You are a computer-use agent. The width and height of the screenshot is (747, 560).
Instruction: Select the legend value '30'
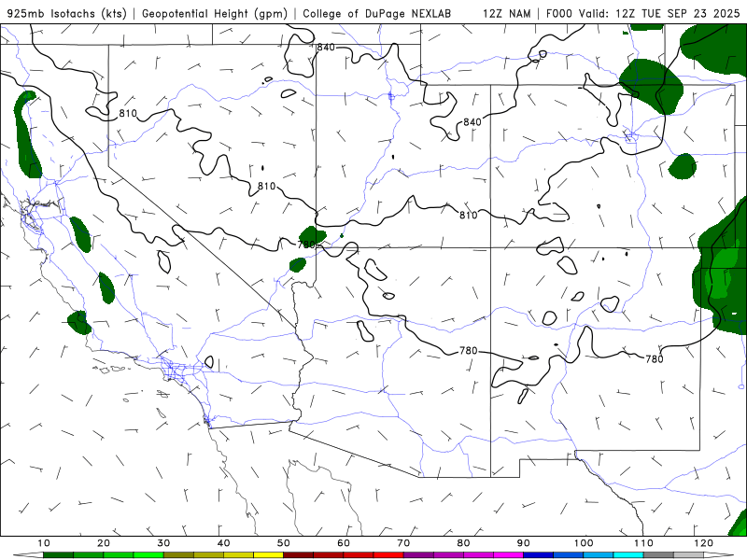point(163,543)
